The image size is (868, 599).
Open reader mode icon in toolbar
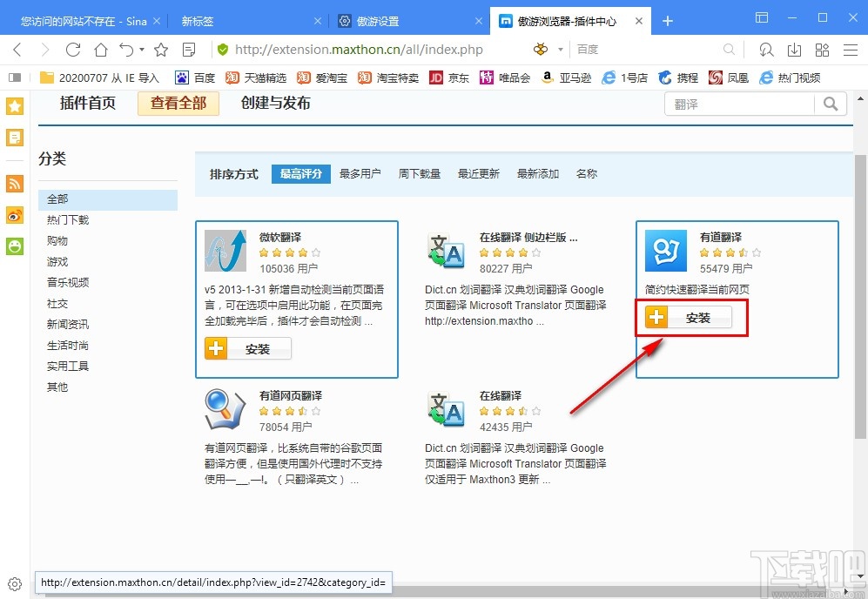click(x=189, y=50)
